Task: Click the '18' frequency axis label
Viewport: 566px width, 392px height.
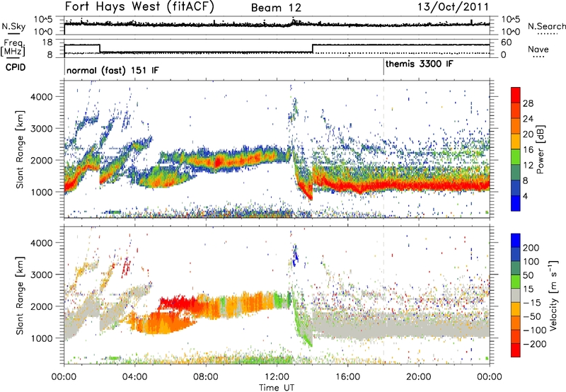Action: tap(47, 42)
